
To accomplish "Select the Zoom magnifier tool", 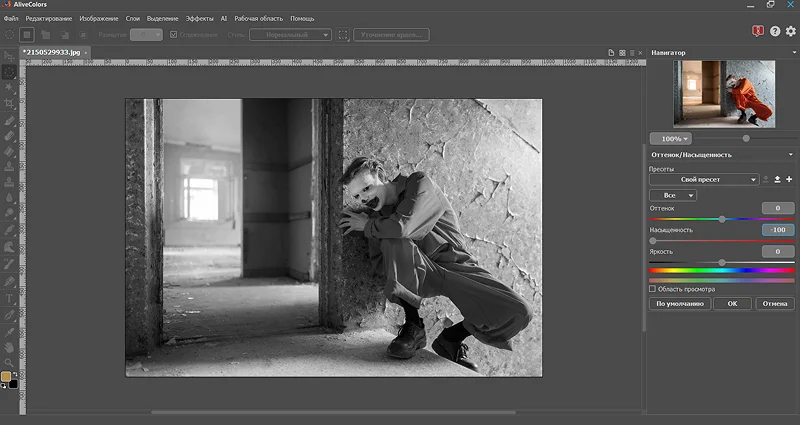I will click(9, 362).
